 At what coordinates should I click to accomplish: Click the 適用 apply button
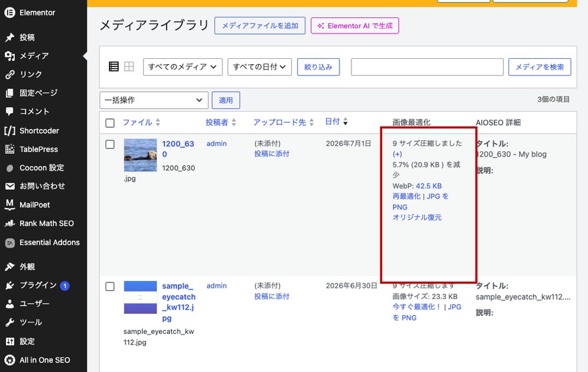coord(226,100)
